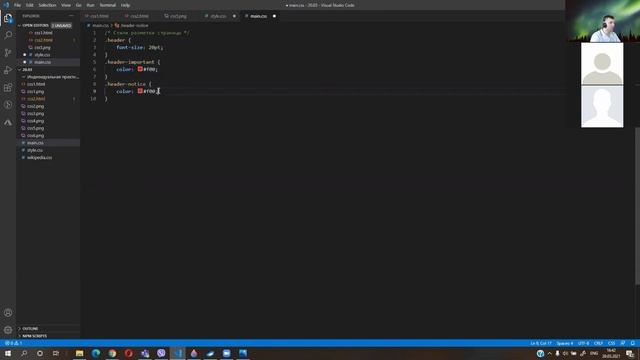Open the Explorer view in activity bar
The width and height of the screenshot is (640, 360).
point(8,18)
